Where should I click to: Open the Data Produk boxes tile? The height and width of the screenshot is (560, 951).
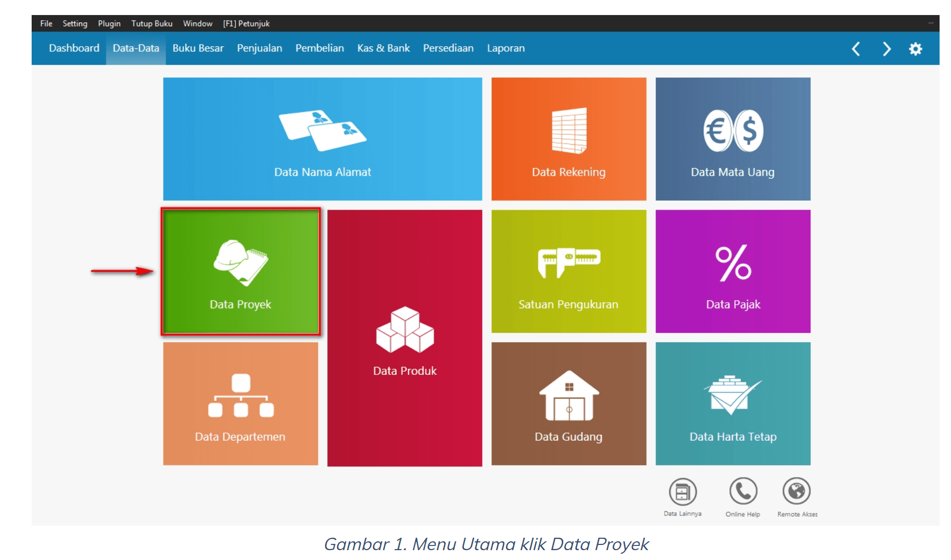point(405,338)
